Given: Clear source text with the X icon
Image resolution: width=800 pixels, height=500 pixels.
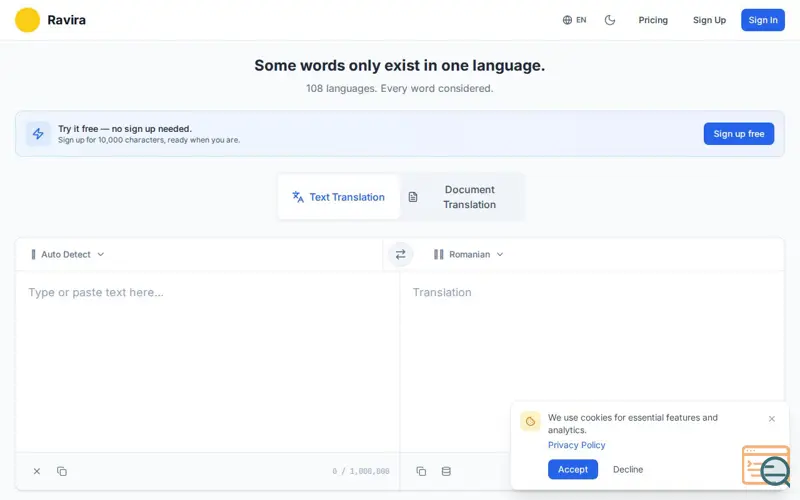Looking at the screenshot, I should [37, 471].
